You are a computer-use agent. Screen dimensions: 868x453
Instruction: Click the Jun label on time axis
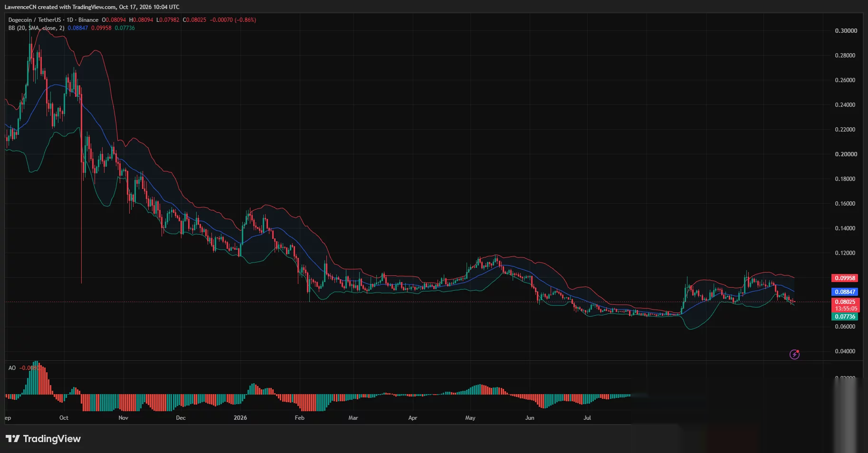click(x=529, y=418)
